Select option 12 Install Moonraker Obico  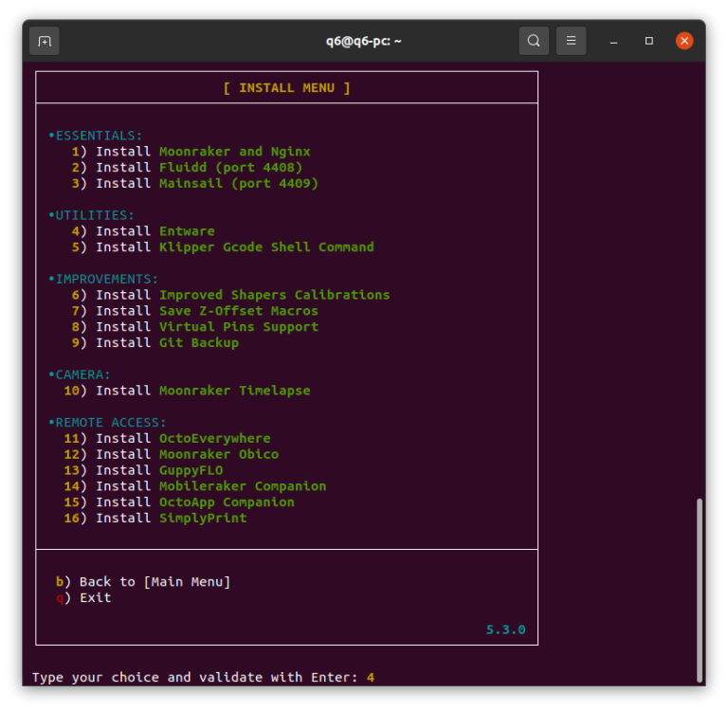click(x=171, y=454)
